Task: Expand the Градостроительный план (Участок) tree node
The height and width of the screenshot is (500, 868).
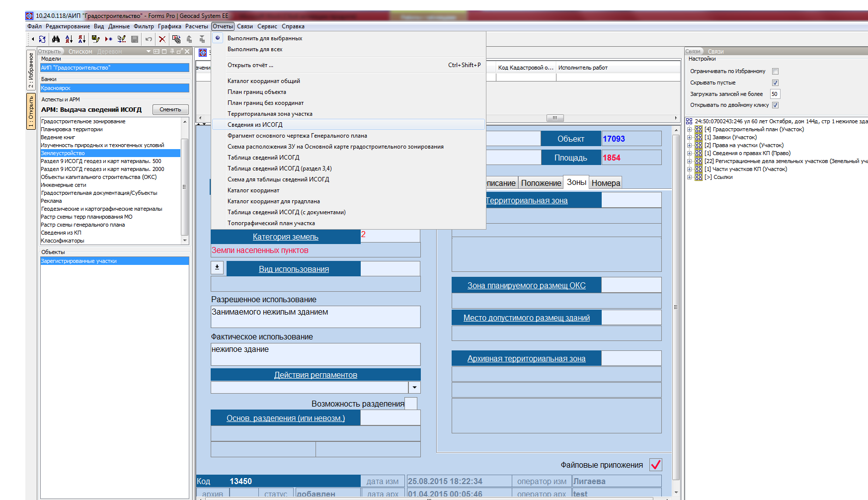Action: [x=689, y=129]
